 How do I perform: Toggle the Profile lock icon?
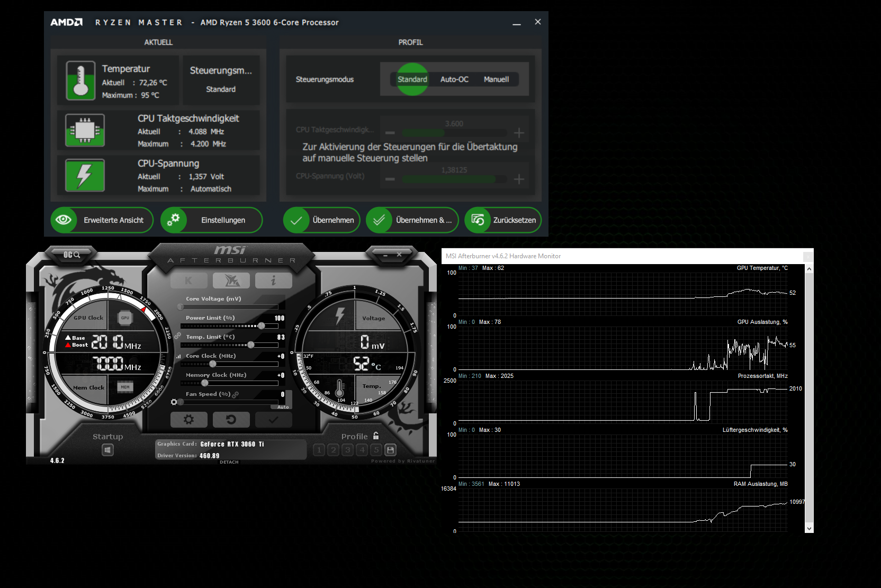coord(376,436)
